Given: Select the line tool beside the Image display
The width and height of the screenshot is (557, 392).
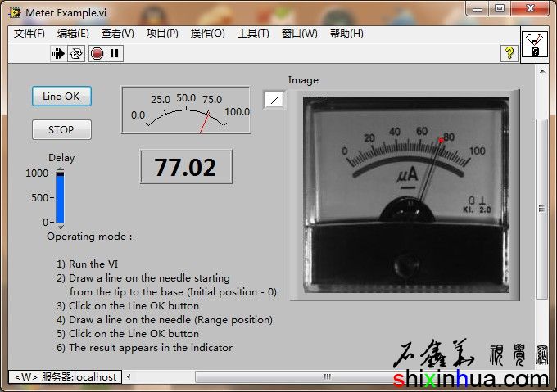Looking at the screenshot, I should (274, 99).
